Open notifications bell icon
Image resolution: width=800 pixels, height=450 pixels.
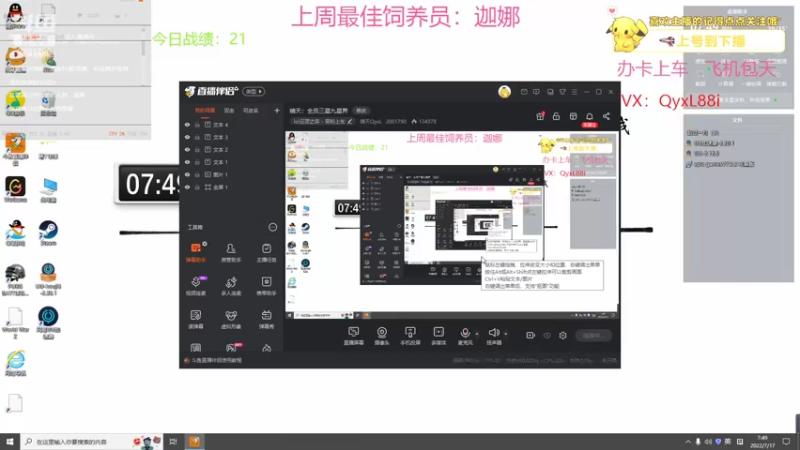[x=589, y=116]
